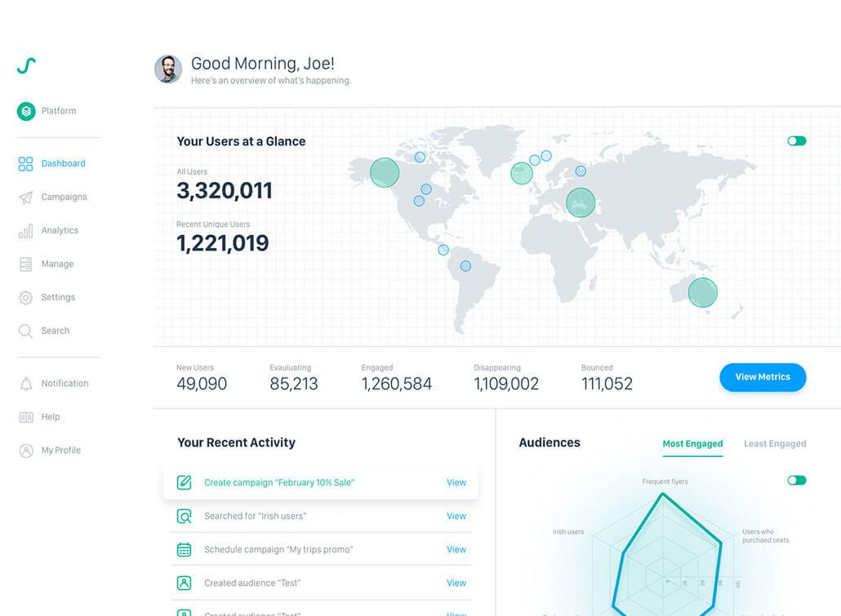This screenshot has width=841, height=616.
Task: Click the View Metrics button
Action: pyautogui.click(x=762, y=377)
